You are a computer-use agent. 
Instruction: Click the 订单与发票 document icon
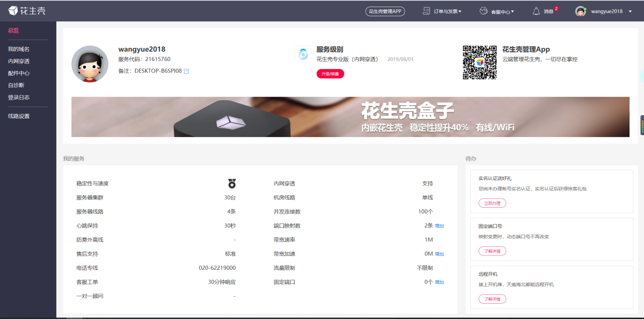[426, 11]
